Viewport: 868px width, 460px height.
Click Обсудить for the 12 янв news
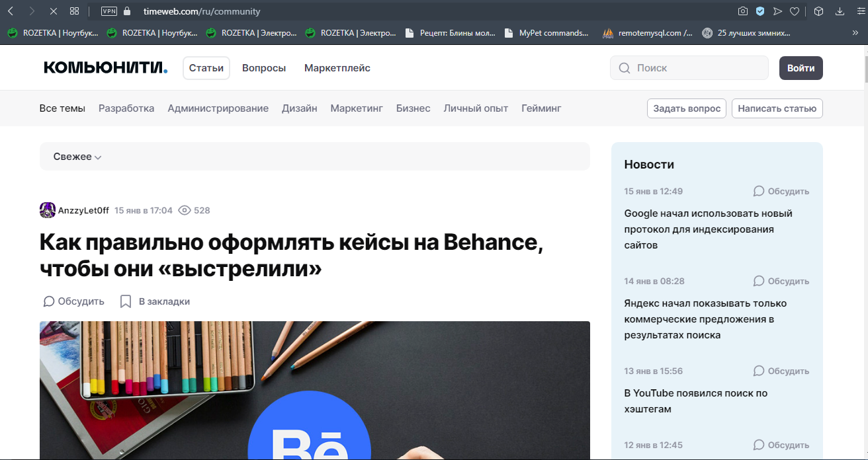click(781, 445)
